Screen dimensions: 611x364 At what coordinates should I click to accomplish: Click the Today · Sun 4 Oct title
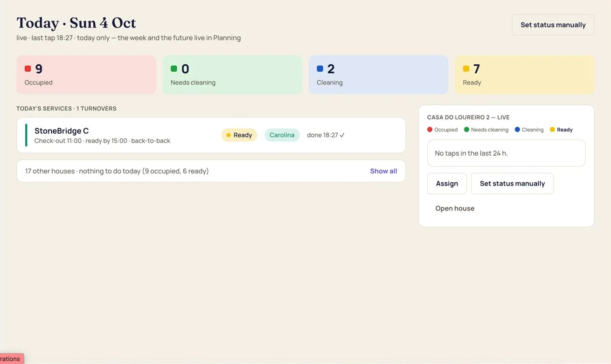(x=76, y=23)
